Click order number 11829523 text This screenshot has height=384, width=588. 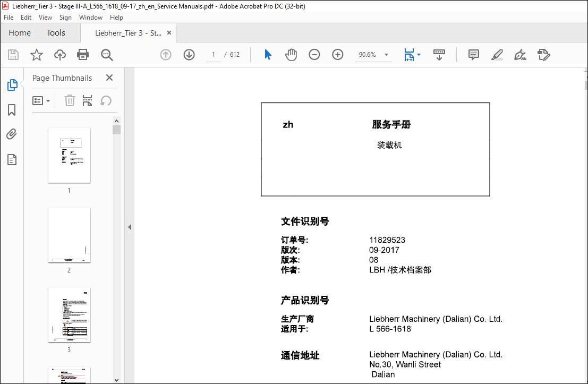tap(387, 240)
